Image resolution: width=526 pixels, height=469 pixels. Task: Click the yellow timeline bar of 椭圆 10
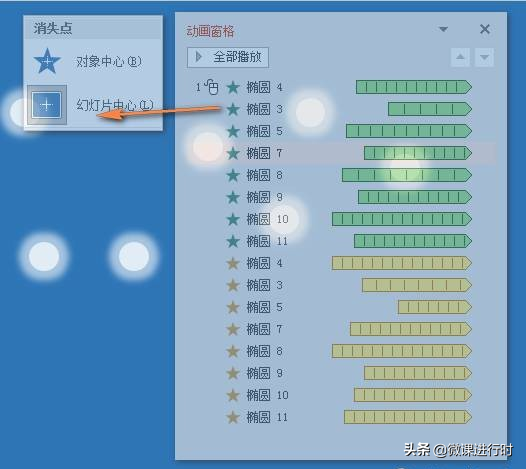point(413,395)
